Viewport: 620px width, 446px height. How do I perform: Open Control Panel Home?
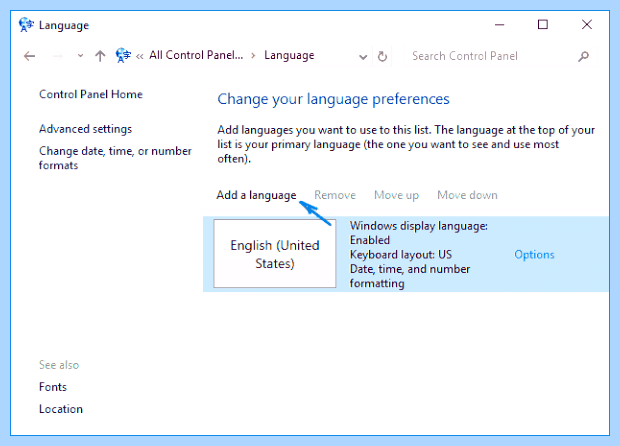coord(91,94)
